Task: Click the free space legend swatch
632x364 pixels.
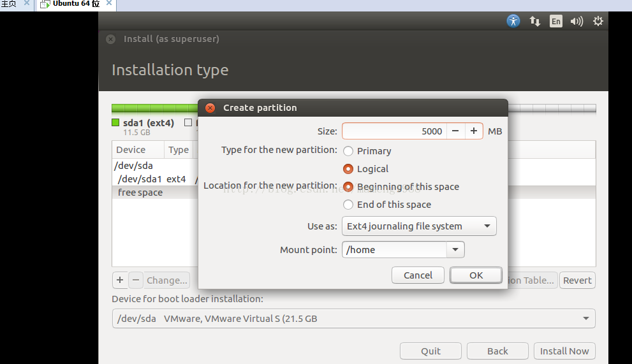Action: 188,122
